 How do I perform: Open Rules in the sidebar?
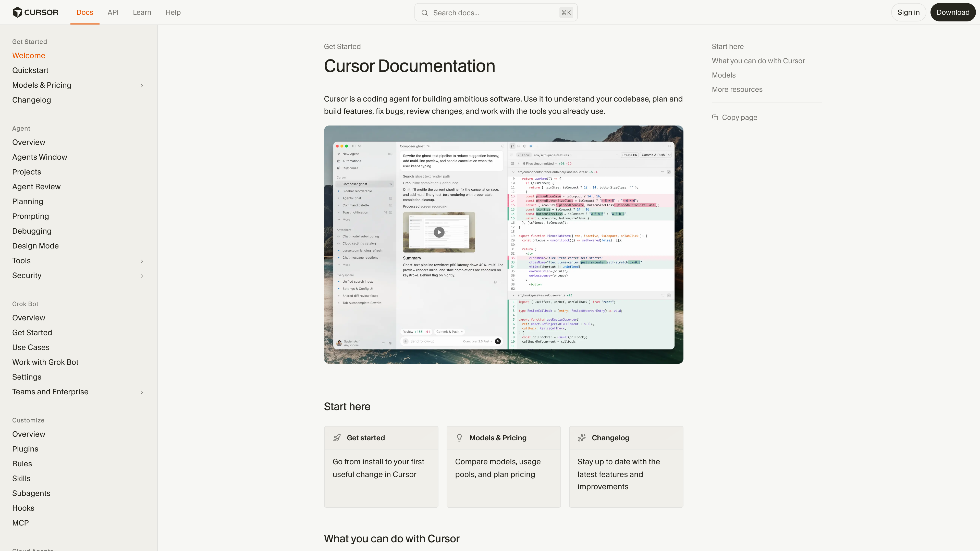(x=22, y=464)
